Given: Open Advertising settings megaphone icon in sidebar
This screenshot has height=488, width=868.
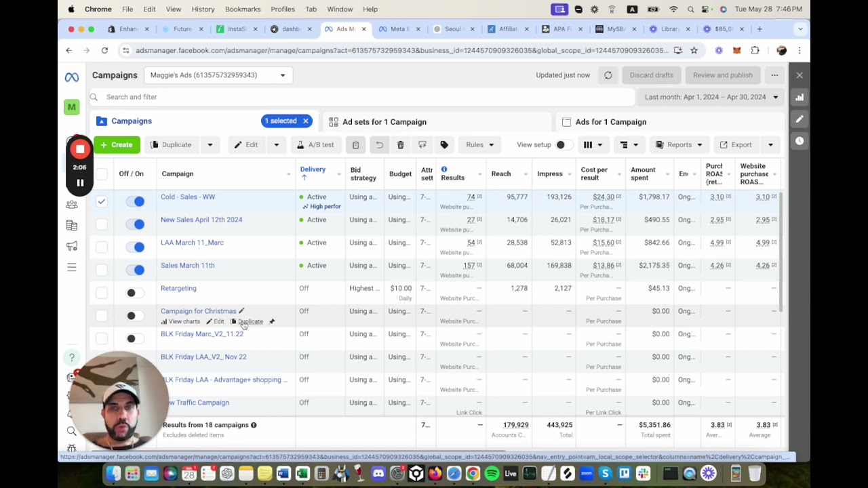Looking at the screenshot, I should (x=71, y=246).
